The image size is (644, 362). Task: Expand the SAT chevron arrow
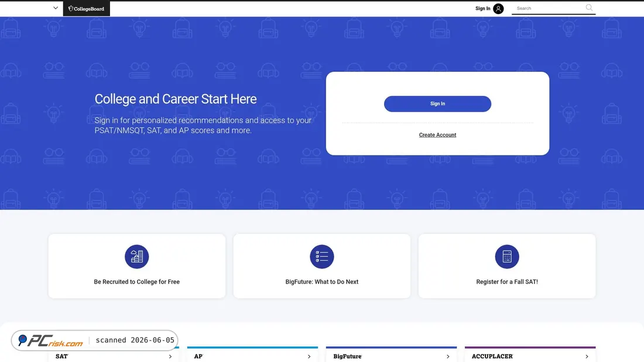point(170,357)
